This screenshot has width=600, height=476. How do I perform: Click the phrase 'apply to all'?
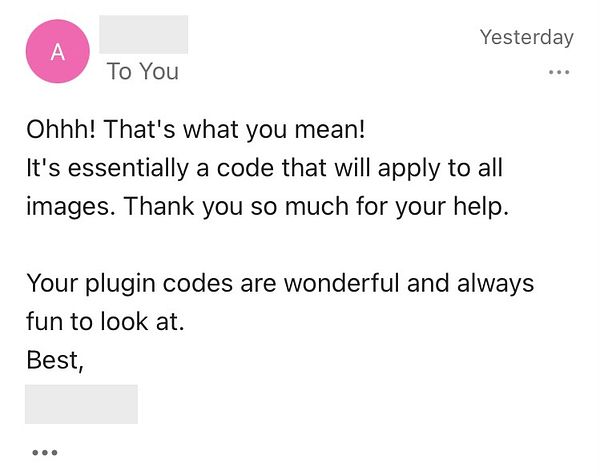pyautogui.click(x=440, y=168)
